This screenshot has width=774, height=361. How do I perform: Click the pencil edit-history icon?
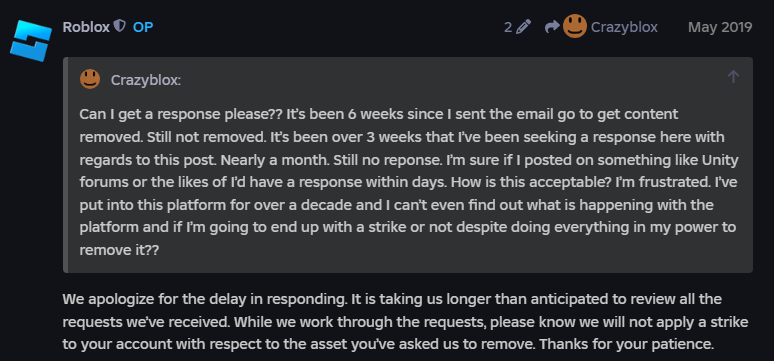tap(523, 27)
